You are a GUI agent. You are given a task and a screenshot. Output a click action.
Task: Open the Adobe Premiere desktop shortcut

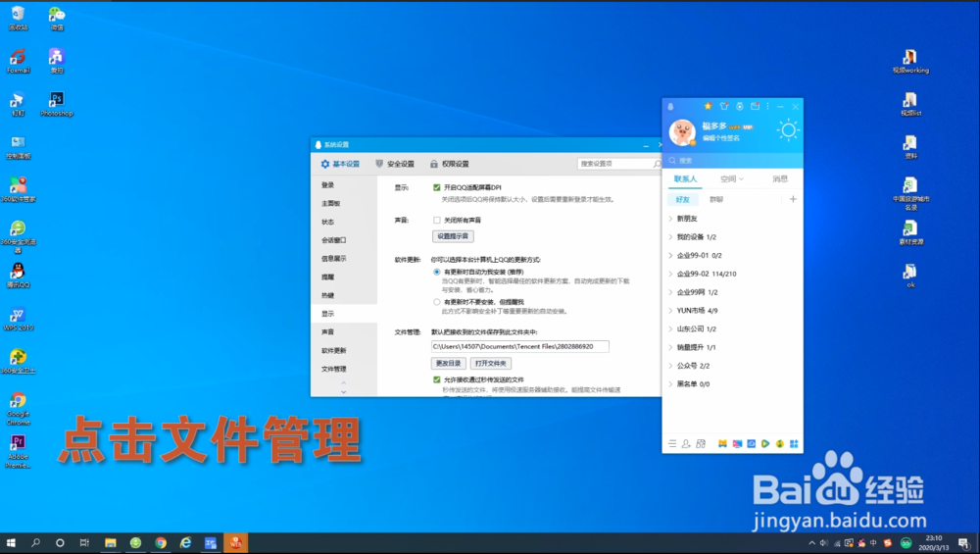18,451
